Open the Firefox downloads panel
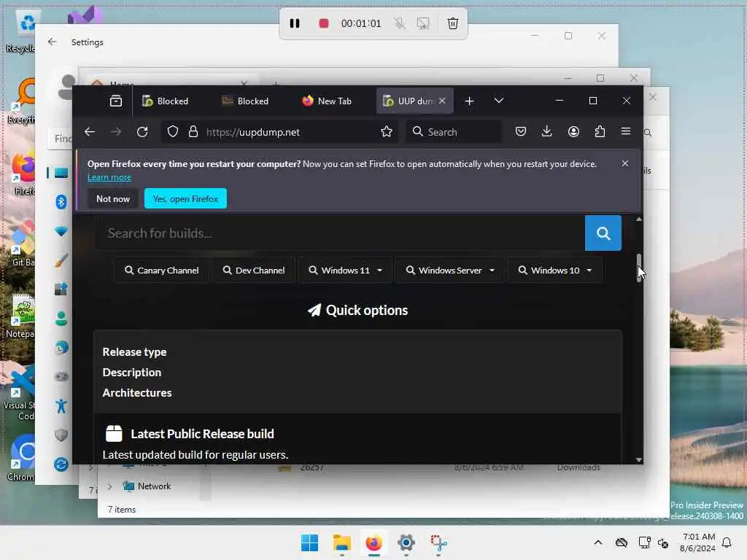Viewport: 747px width, 560px height. coord(547,132)
